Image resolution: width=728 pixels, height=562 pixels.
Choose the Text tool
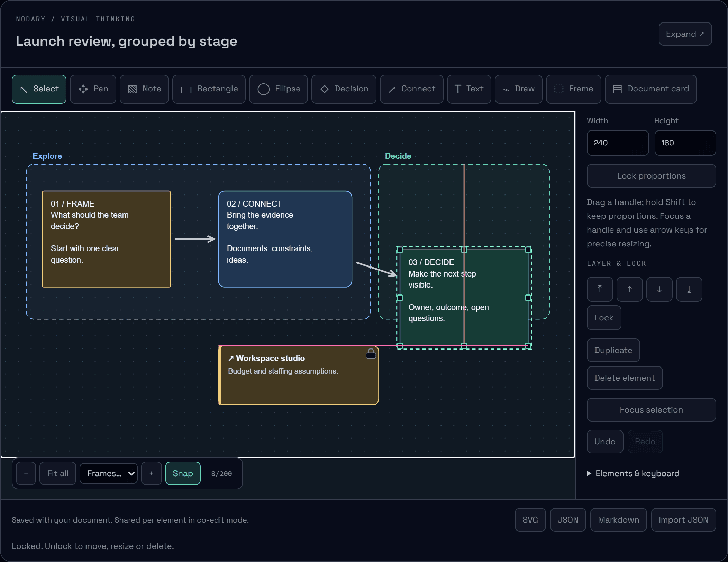coord(469,89)
